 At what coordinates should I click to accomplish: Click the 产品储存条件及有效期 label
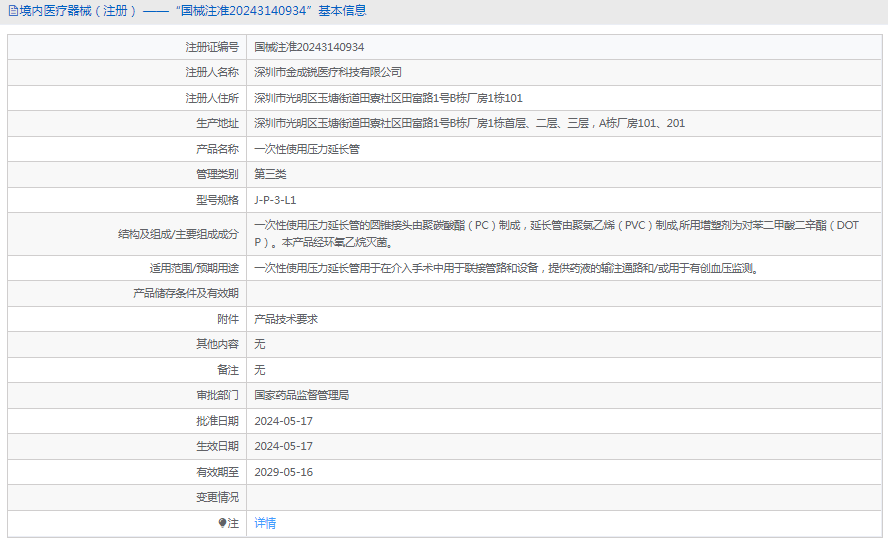click(186, 293)
